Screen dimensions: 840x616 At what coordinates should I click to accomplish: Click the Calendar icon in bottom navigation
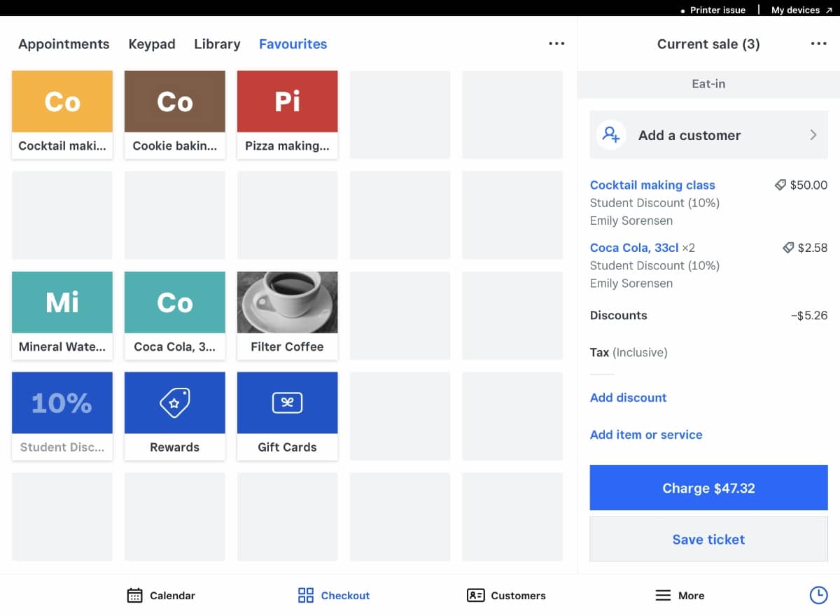pyautogui.click(x=135, y=596)
